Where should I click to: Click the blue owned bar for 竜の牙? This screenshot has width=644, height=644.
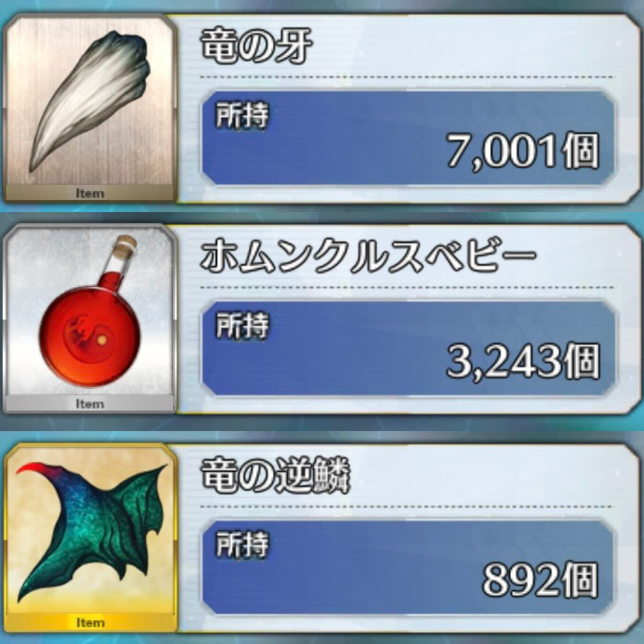[x=408, y=138]
